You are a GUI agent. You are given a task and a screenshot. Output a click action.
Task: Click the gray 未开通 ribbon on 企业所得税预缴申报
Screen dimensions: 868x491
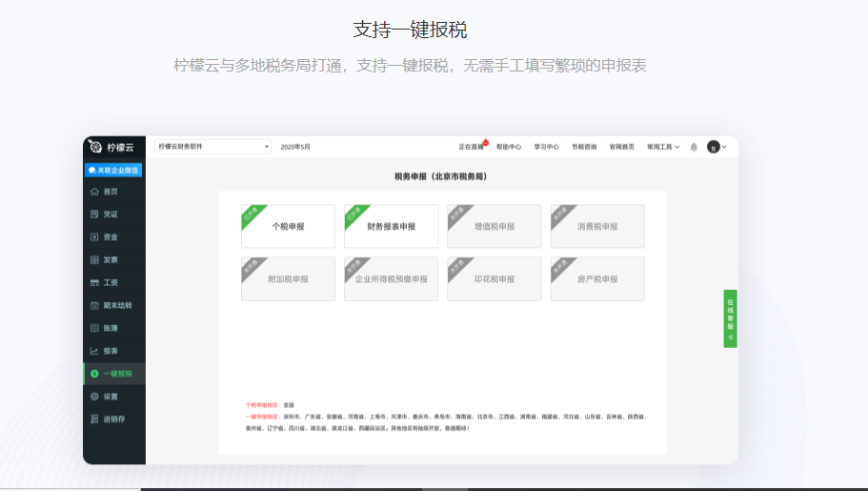[353, 267]
